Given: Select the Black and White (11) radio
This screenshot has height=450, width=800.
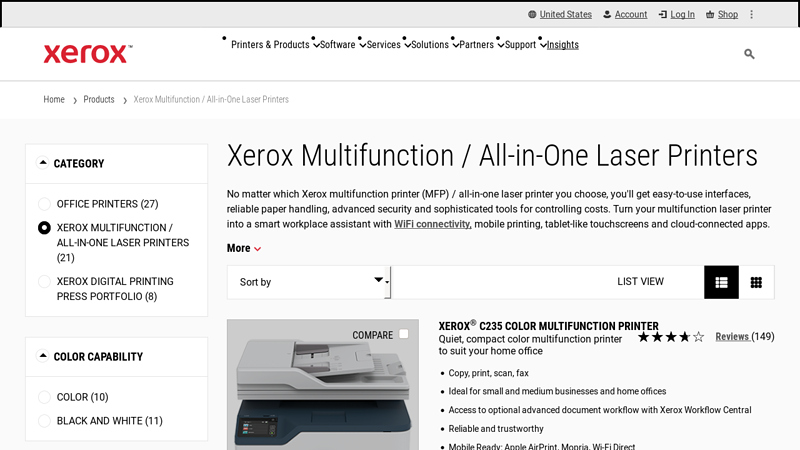Looking at the screenshot, I should [x=44, y=421].
